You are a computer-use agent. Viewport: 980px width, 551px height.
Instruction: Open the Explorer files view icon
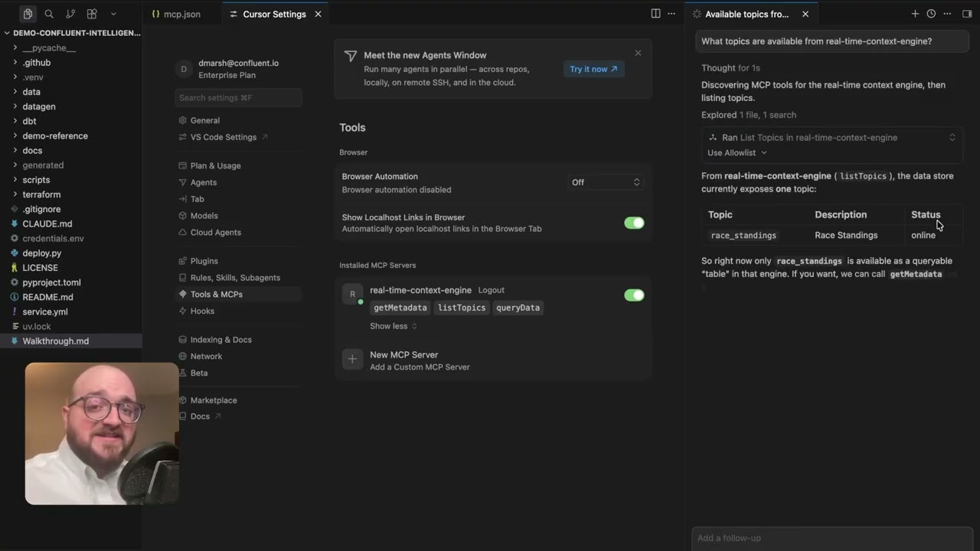click(28, 14)
